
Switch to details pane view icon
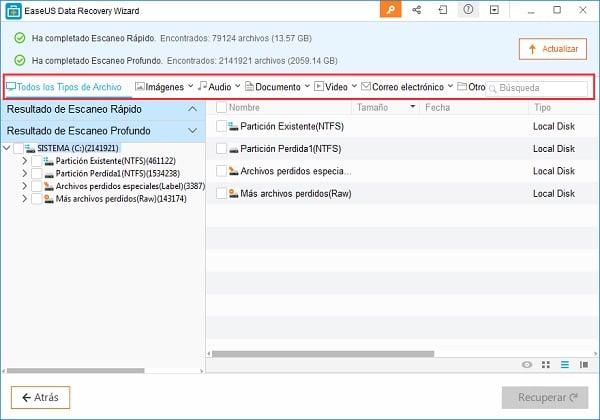click(x=584, y=365)
